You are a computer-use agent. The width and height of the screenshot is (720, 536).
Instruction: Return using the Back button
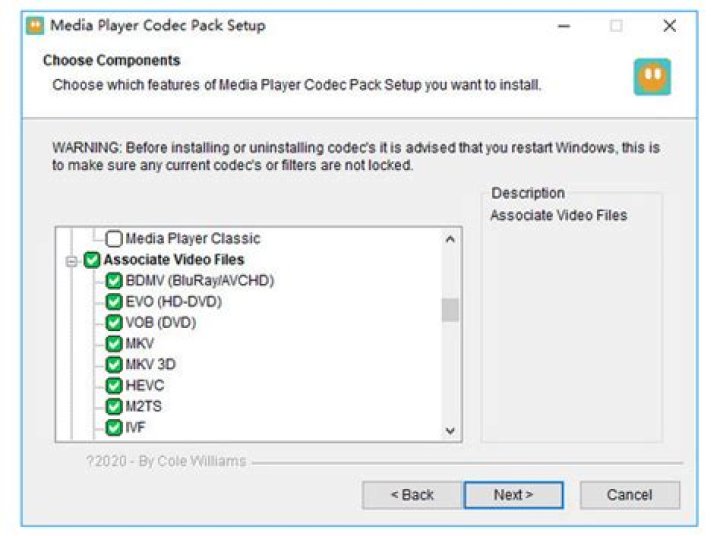(x=412, y=495)
